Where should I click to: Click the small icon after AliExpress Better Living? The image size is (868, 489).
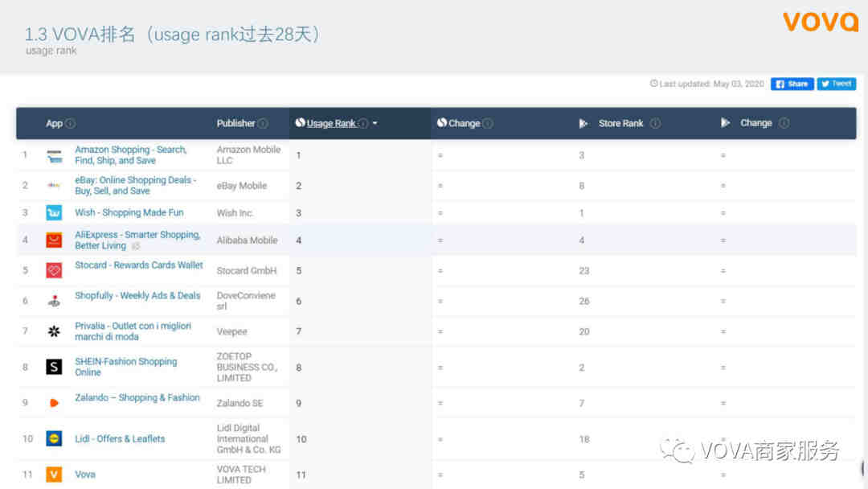click(x=136, y=246)
